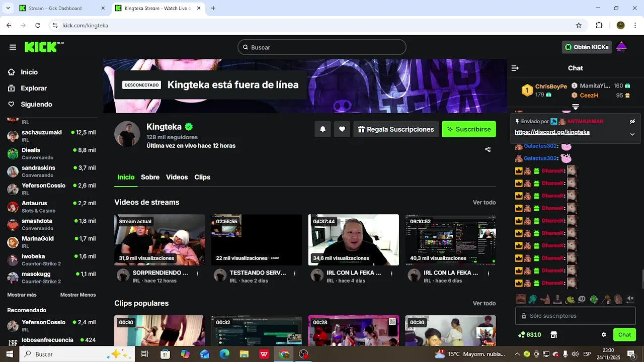This screenshot has height=362, width=644.
Task: Collapse the gift leaderboard handle
Action: [576, 107]
